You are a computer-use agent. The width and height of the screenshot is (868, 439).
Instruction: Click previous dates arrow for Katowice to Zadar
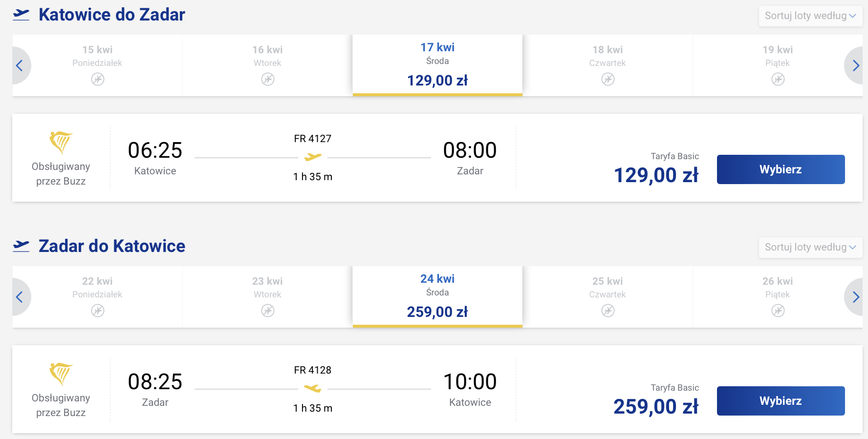tap(20, 65)
